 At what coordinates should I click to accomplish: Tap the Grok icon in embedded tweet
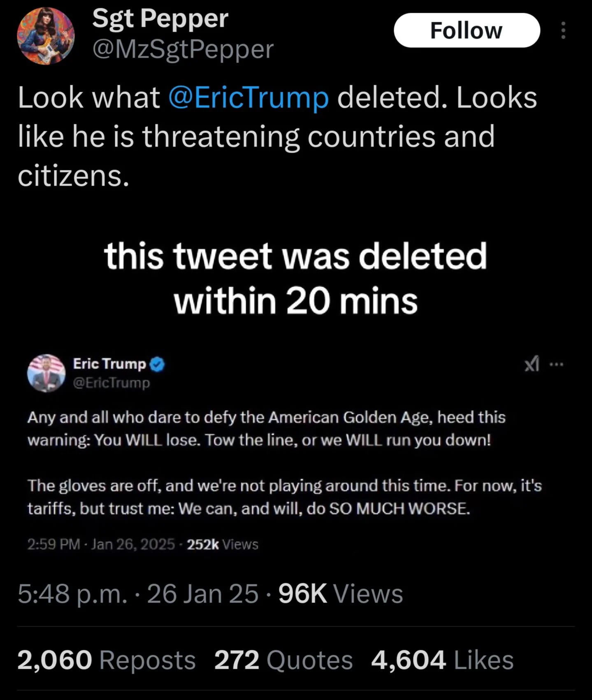(x=532, y=364)
